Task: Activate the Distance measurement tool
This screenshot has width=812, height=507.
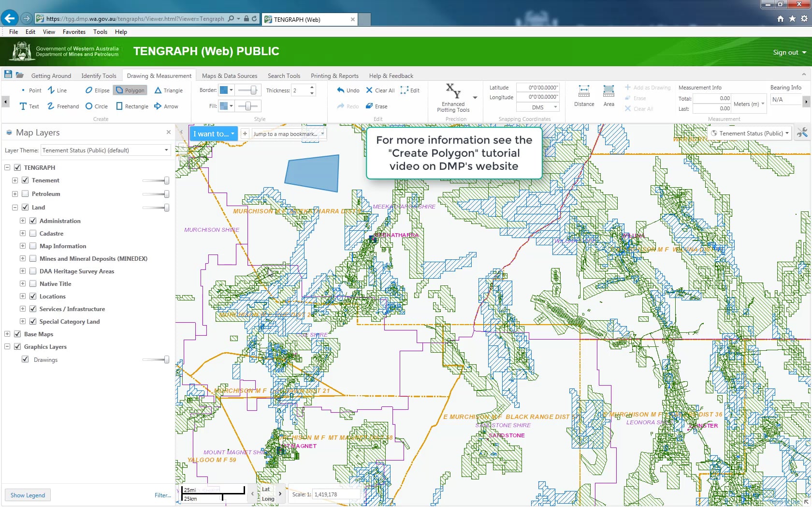Action: click(584, 96)
